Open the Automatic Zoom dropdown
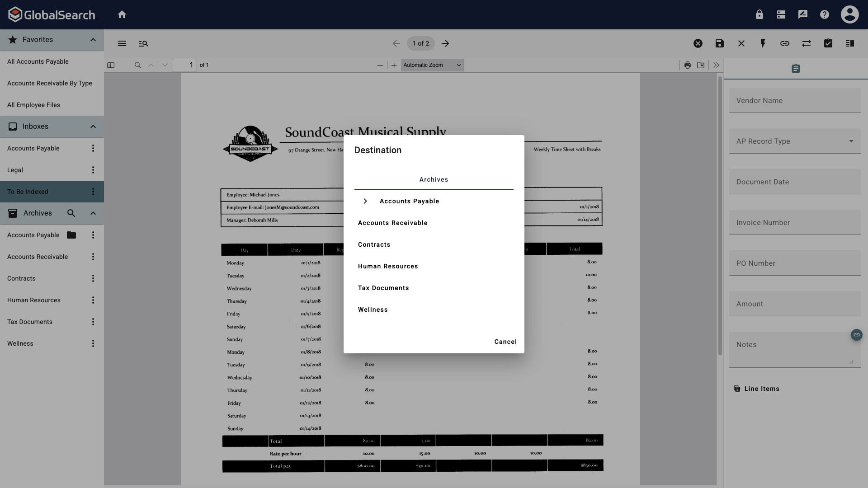 tap(432, 65)
